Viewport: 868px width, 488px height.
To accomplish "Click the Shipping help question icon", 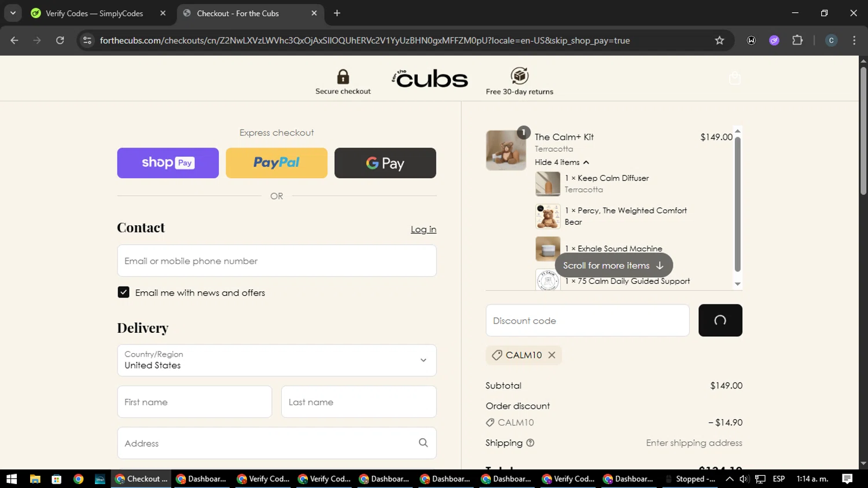I will (530, 443).
